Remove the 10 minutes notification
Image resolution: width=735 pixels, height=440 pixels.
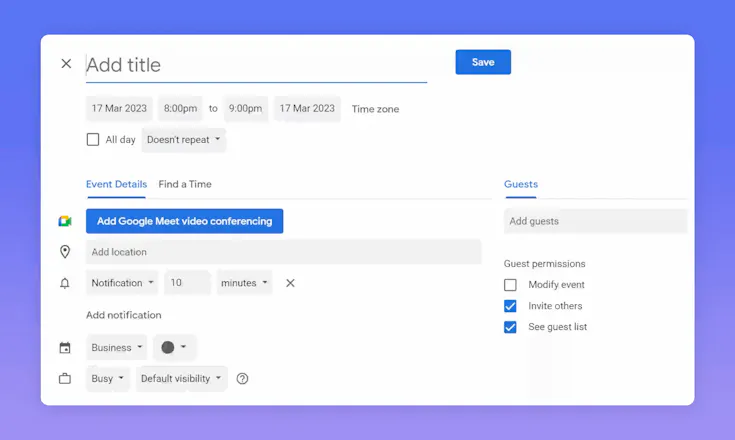tap(290, 283)
